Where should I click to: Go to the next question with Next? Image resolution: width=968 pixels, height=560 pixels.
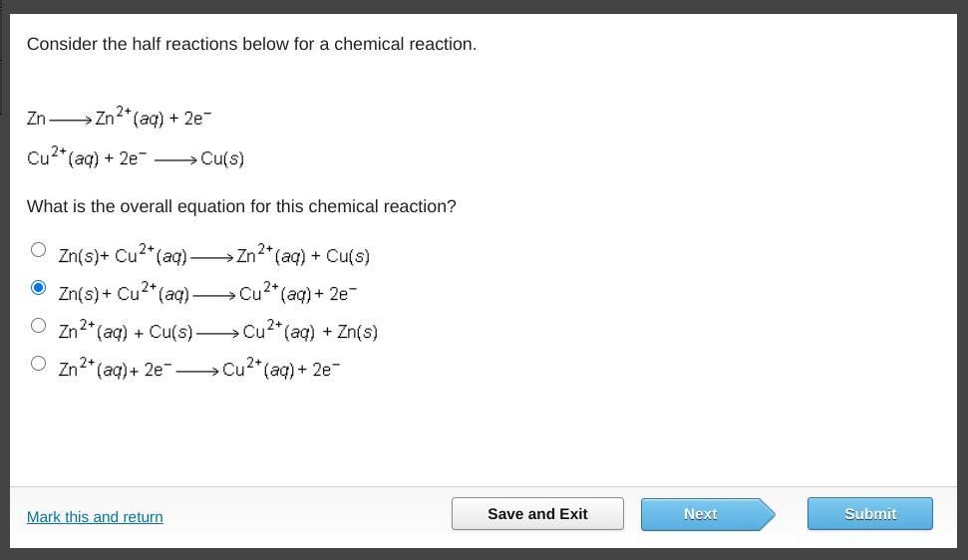(x=700, y=514)
